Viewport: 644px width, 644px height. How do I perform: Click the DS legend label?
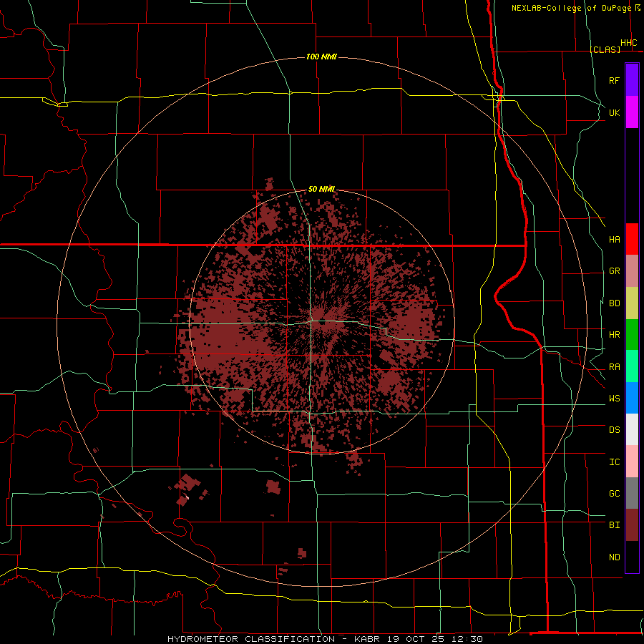point(614,429)
